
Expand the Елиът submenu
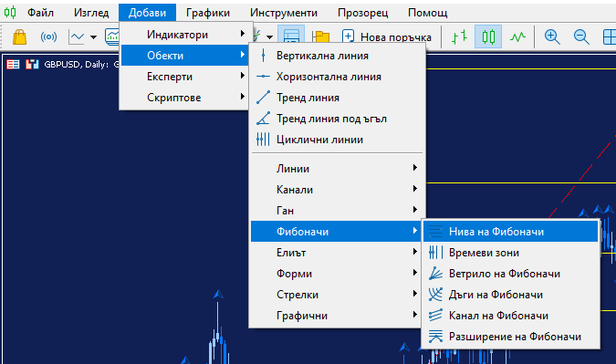click(x=337, y=253)
